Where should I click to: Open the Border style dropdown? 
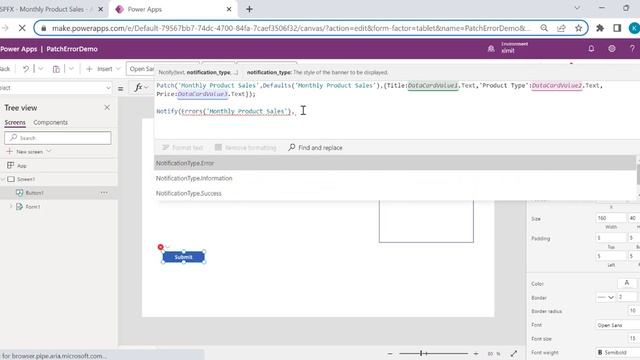[x=605, y=297]
